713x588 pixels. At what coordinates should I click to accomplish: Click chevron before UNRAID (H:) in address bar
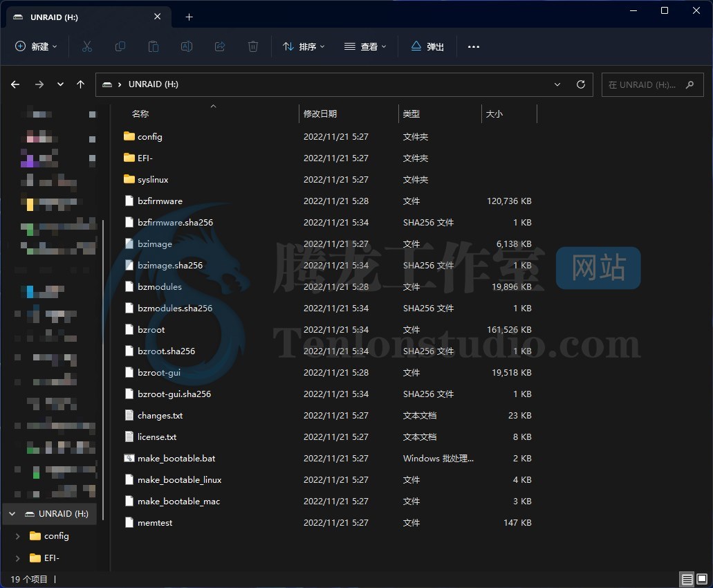(120, 84)
